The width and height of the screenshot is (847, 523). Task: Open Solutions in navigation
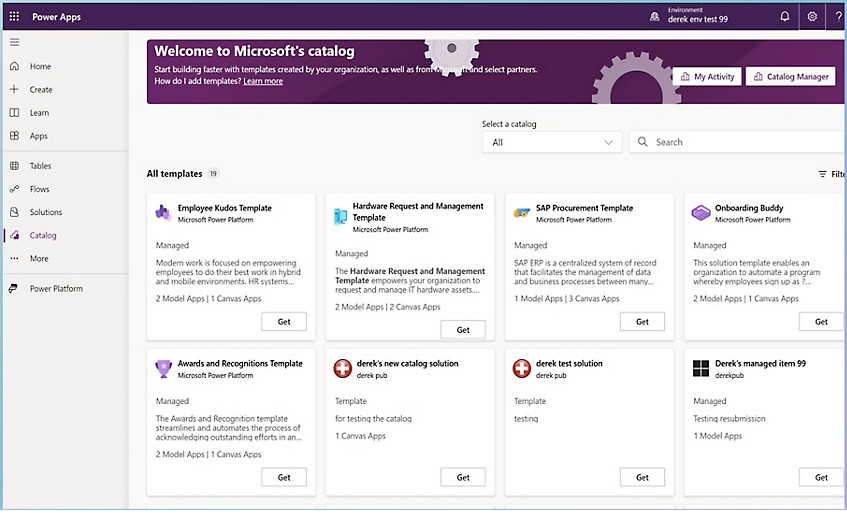pyautogui.click(x=46, y=212)
